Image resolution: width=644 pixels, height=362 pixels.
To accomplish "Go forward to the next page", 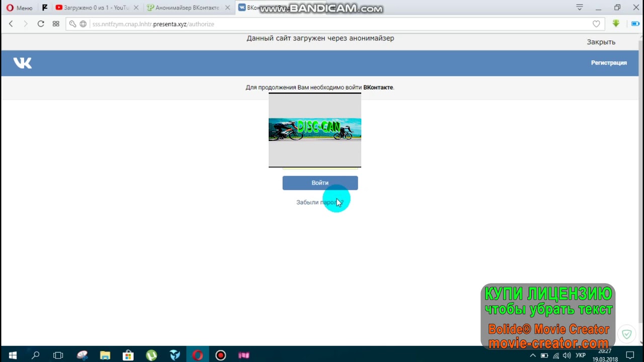I will [26, 24].
